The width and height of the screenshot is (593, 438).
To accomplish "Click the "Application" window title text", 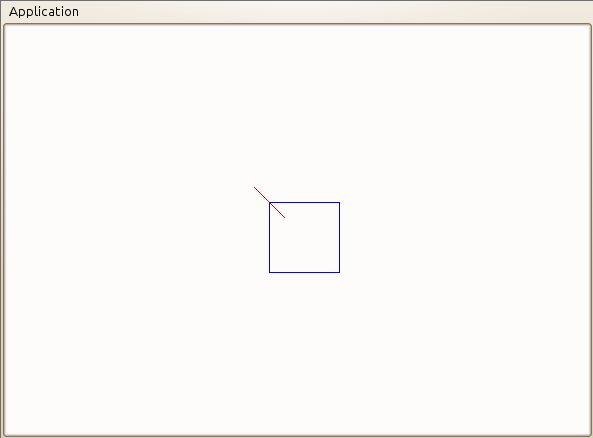I will coord(44,12).
